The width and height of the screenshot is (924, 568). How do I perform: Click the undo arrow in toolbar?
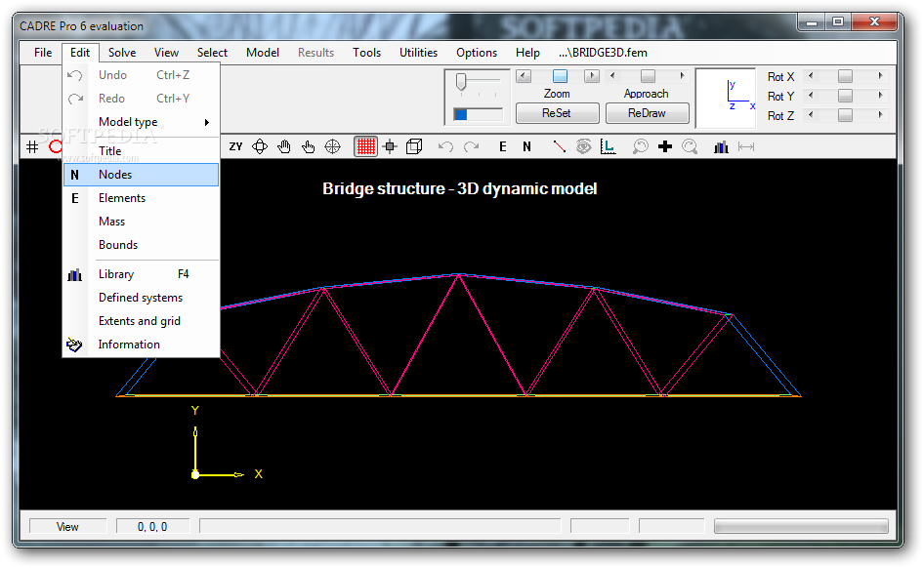(x=445, y=146)
